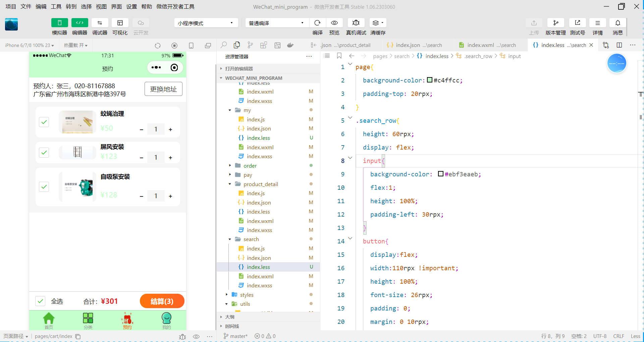Uncheck the 自吸泵安装 item checkbox
Image resolution: width=644 pixels, height=342 pixels.
[44, 187]
